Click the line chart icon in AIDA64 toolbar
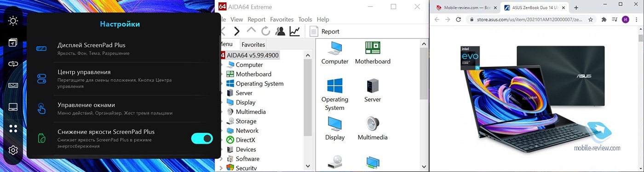The height and width of the screenshot is (172, 644). [x=294, y=31]
